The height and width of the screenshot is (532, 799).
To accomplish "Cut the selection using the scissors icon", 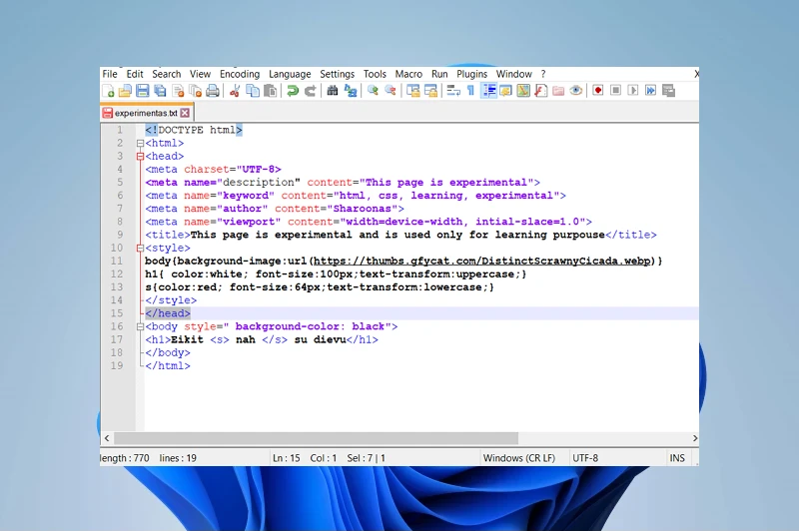I will 235,91.
